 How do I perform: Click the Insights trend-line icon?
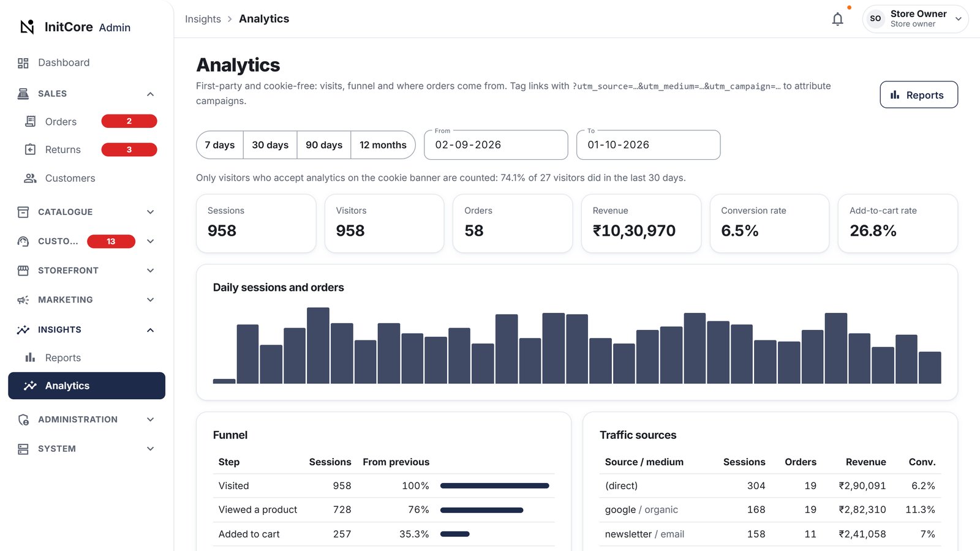coord(23,329)
